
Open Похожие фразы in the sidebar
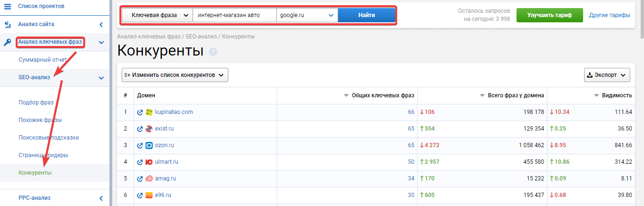[40, 120]
